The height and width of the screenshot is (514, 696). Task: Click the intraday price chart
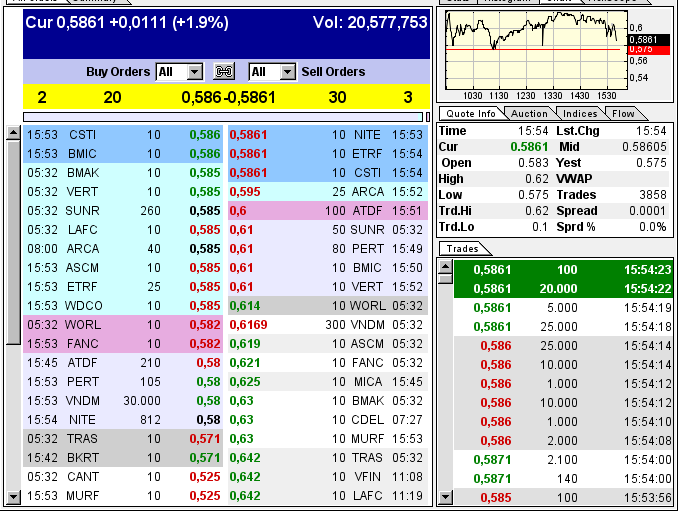tap(536, 50)
